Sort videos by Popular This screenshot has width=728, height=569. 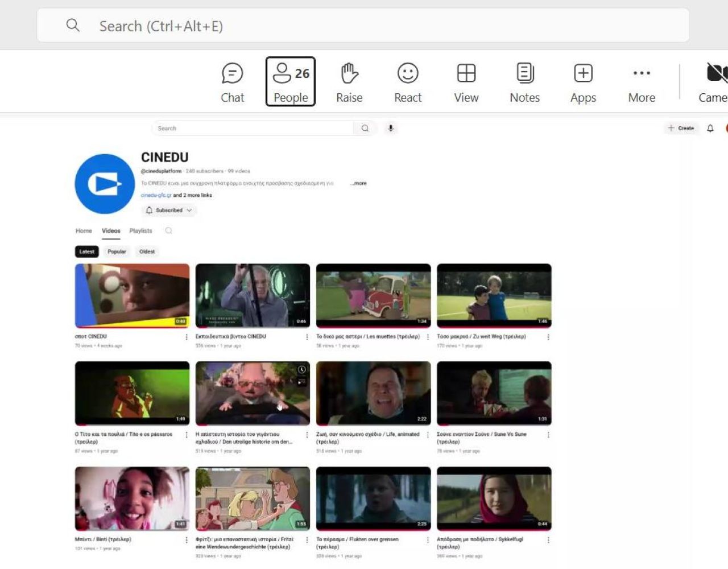coord(117,251)
